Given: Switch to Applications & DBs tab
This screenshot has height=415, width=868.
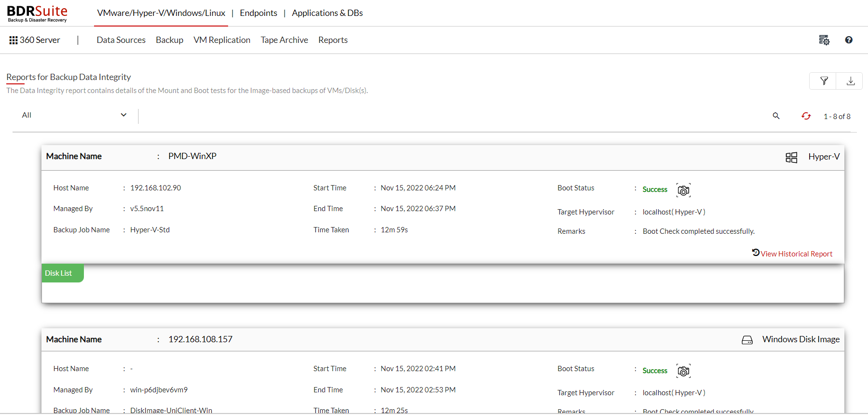Looking at the screenshot, I should 327,13.
